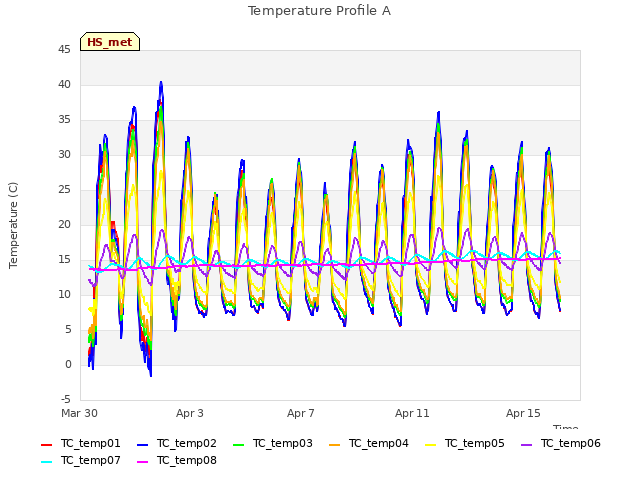This screenshot has height=480, width=640.
Task: Click green color swatch for TC_temp03
Action: (x=238, y=444)
